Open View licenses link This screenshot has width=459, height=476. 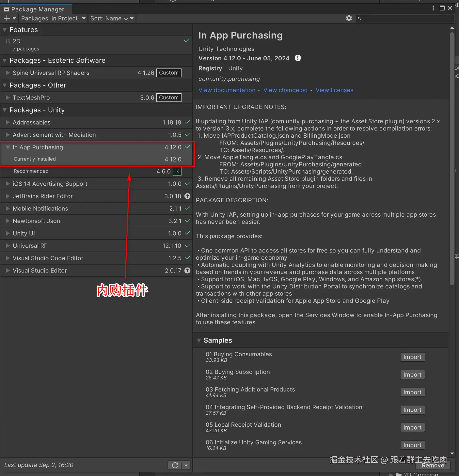(x=334, y=90)
